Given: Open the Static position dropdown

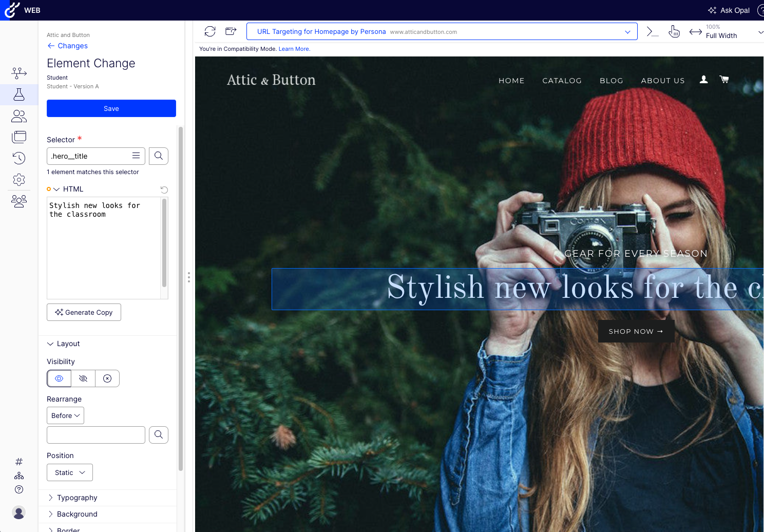Looking at the screenshot, I should point(69,472).
